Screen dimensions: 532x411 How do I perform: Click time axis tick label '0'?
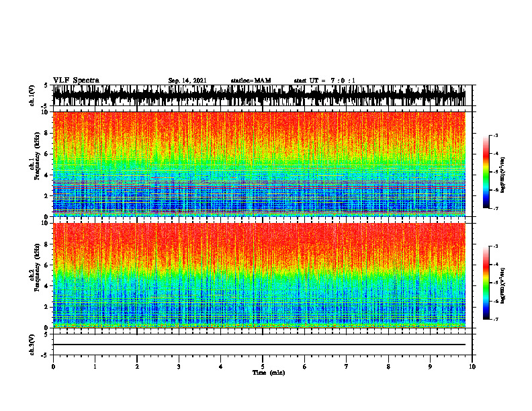[53, 367]
